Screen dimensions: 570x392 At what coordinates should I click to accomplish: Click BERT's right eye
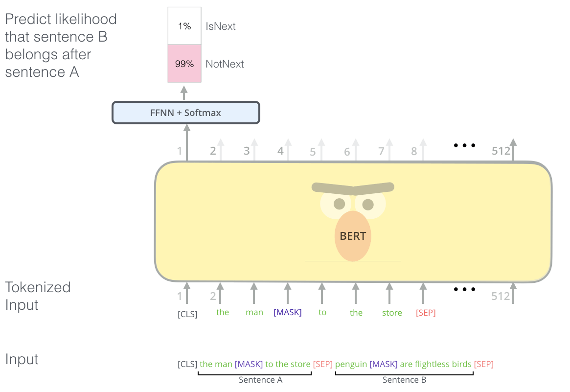click(x=368, y=204)
